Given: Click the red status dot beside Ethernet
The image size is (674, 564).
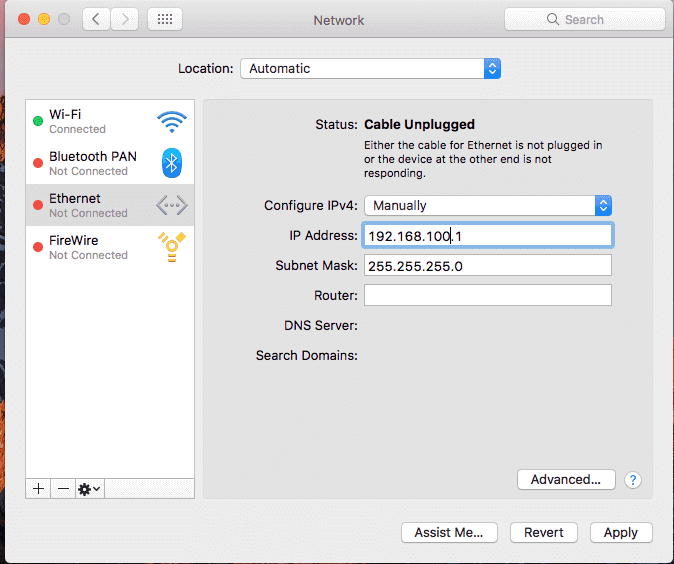Looking at the screenshot, I should 38,205.
